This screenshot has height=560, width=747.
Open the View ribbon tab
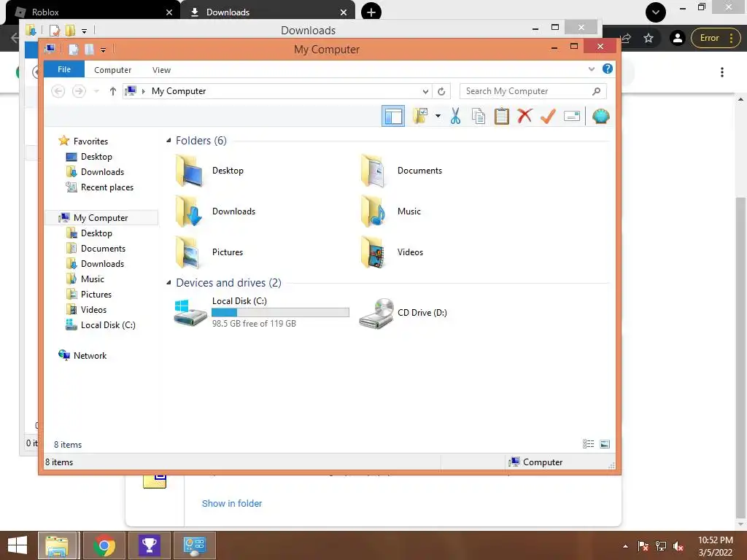click(161, 70)
